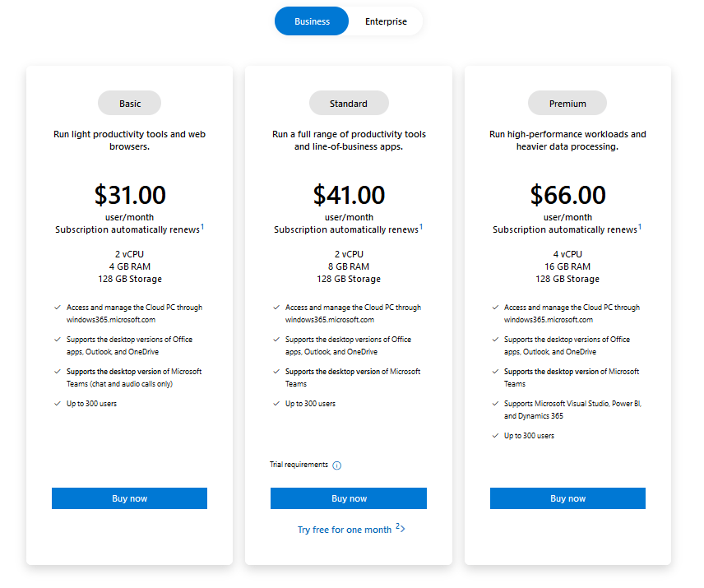
Task: Select the Standard plan label pill
Action: (x=349, y=104)
